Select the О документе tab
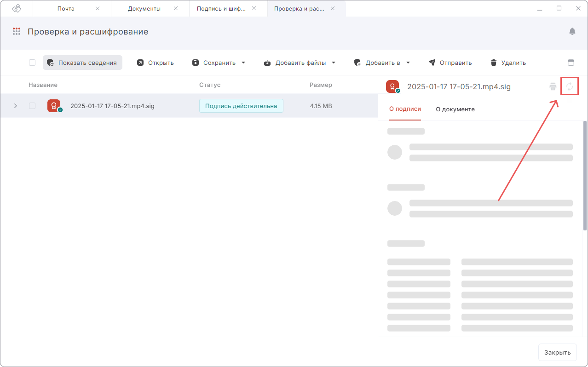This screenshot has width=588, height=367. click(x=455, y=109)
